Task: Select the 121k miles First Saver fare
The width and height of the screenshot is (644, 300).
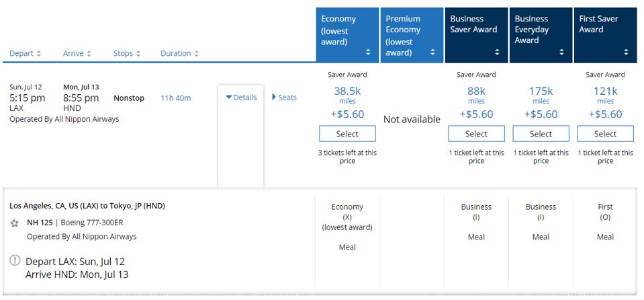Action: [605, 134]
